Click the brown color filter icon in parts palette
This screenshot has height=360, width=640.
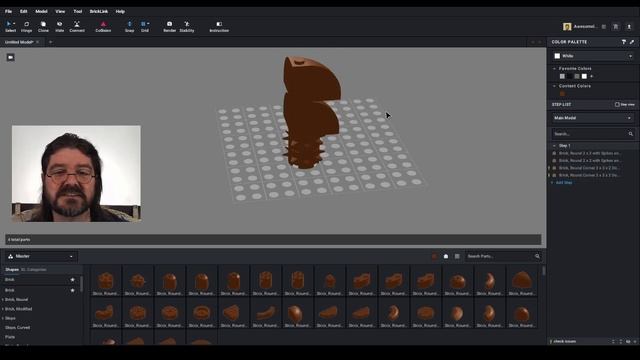click(434, 256)
